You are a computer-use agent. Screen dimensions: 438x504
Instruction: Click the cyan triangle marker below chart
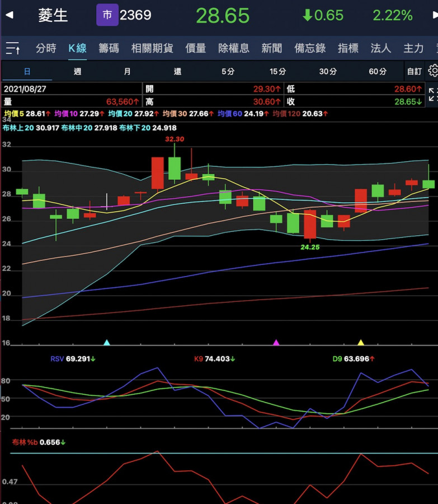[x=107, y=342]
